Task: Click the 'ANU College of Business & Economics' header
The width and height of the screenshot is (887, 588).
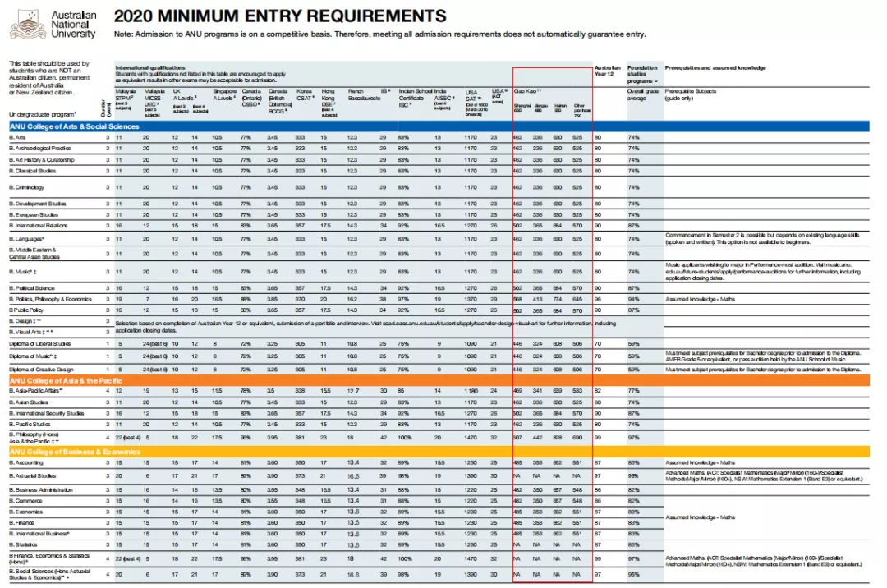Action: point(75,452)
